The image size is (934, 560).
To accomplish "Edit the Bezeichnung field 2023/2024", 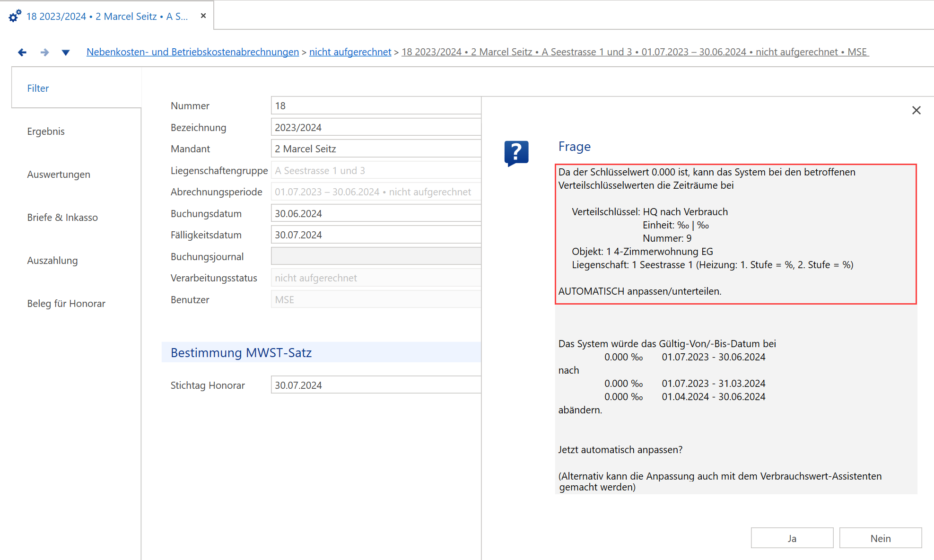I will 376,127.
